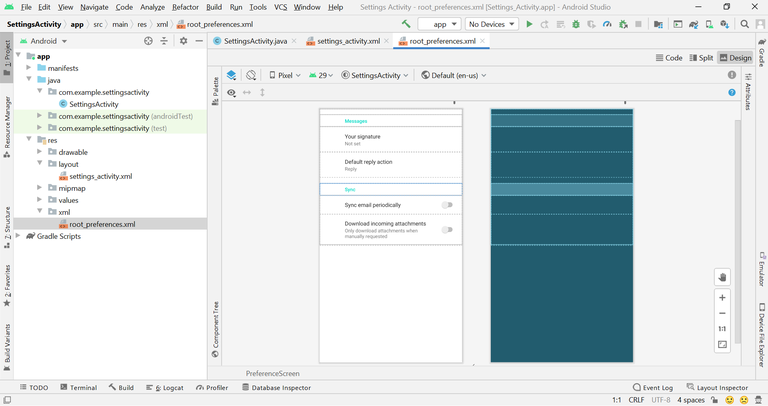Select settings_activity.xml in the project tree
The image size is (768, 406).
click(x=100, y=176)
